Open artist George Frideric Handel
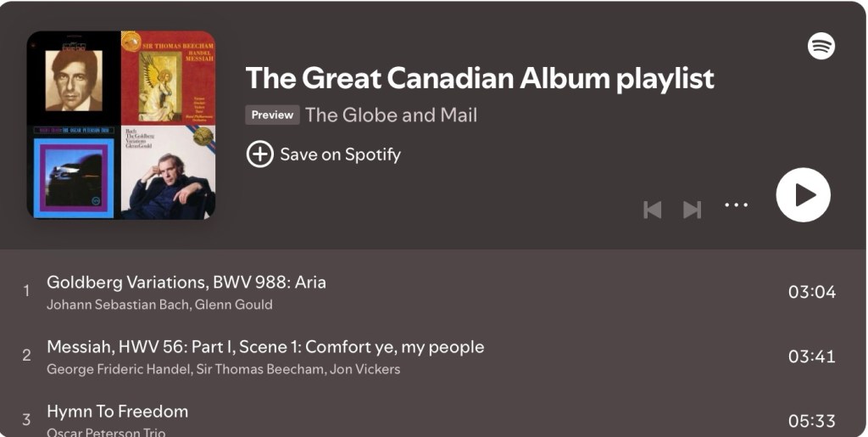Image resolution: width=868 pixels, height=437 pixels. [x=119, y=369]
